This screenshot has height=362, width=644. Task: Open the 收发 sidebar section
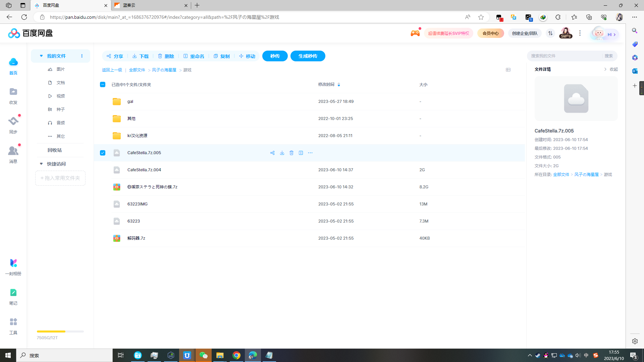pyautogui.click(x=13, y=96)
